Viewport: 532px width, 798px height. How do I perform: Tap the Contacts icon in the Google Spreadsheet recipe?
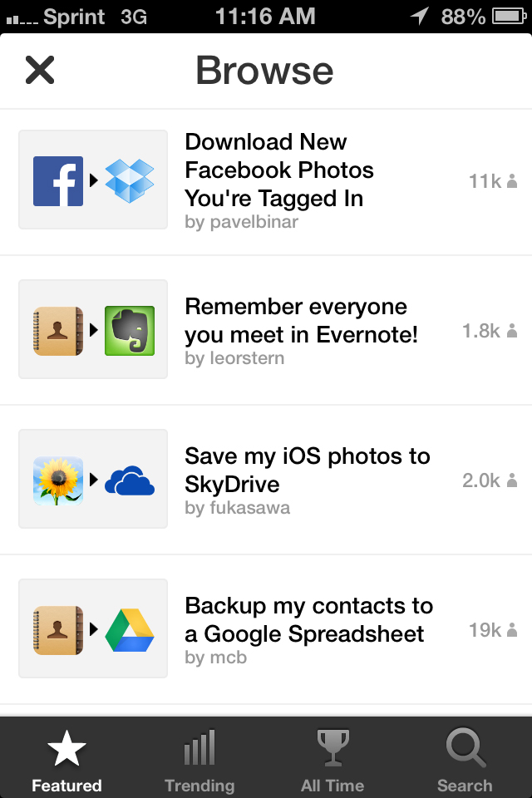pyautogui.click(x=58, y=630)
